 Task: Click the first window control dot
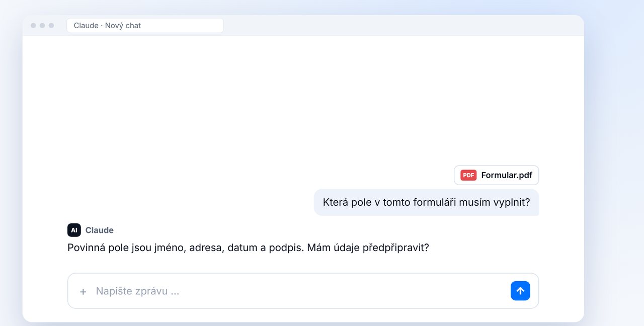tap(33, 25)
